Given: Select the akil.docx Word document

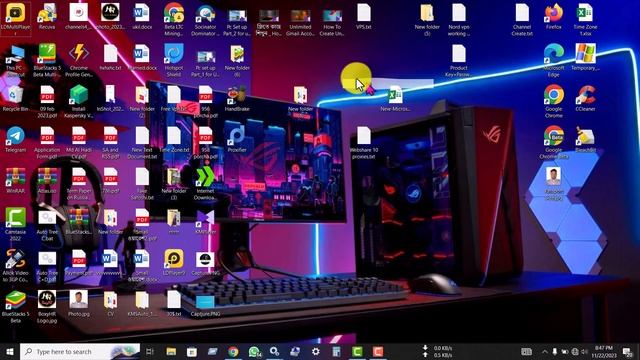Looking at the screenshot, I should pyautogui.click(x=142, y=16).
